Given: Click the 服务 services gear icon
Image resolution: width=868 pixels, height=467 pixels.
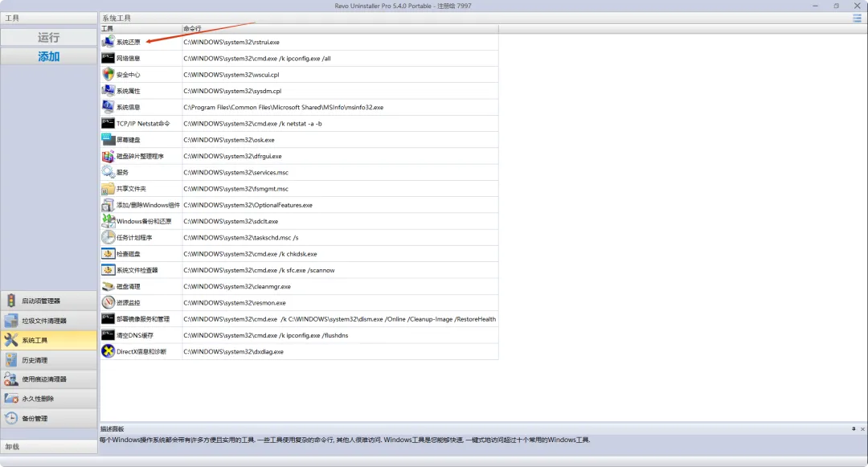Looking at the screenshot, I should (108, 172).
